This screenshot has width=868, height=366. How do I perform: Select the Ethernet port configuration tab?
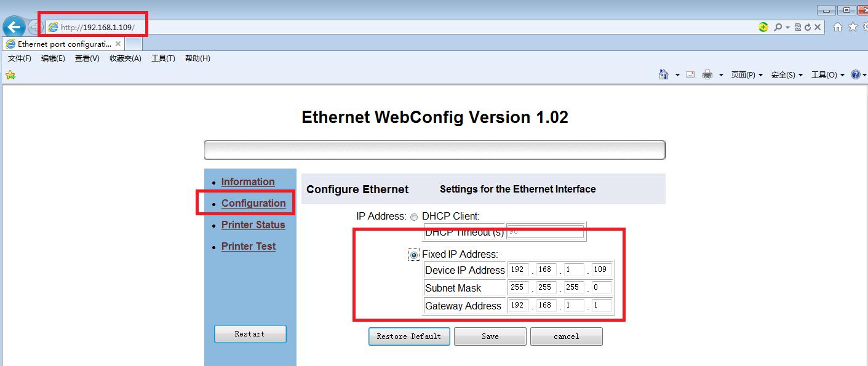pyautogui.click(x=63, y=44)
